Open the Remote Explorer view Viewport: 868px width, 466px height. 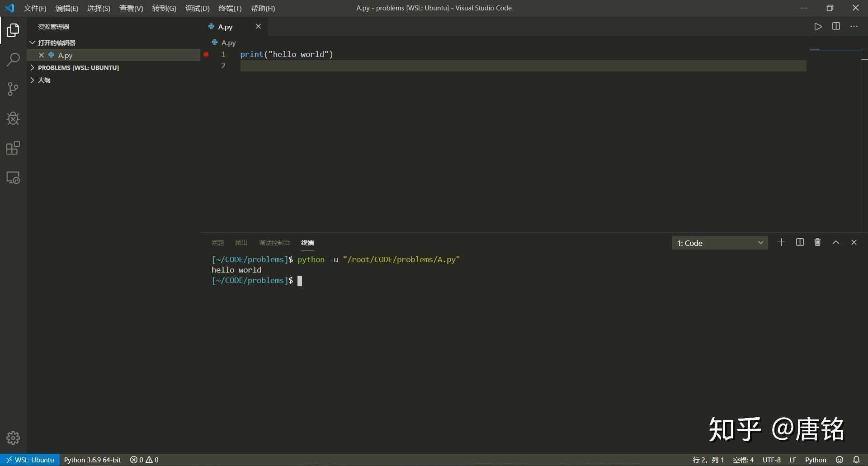[13, 178]
